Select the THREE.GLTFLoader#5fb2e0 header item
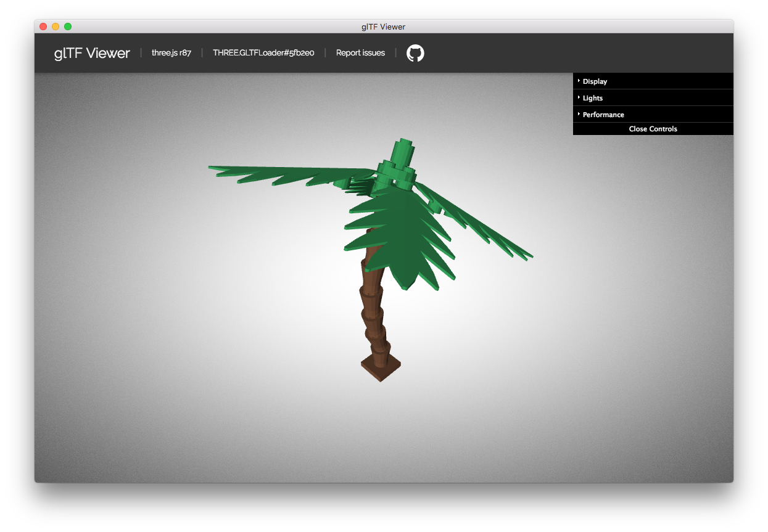The width and height of the screenshot is (768, 532). [x=263, y=53]
